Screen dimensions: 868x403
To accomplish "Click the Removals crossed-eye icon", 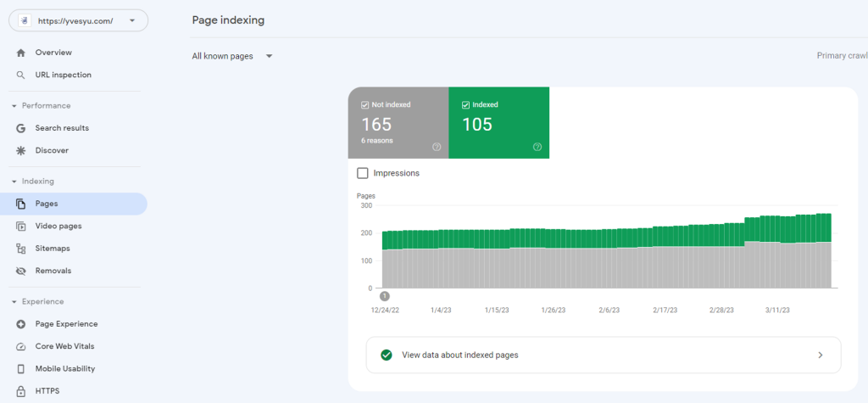I will coord(21,271).
